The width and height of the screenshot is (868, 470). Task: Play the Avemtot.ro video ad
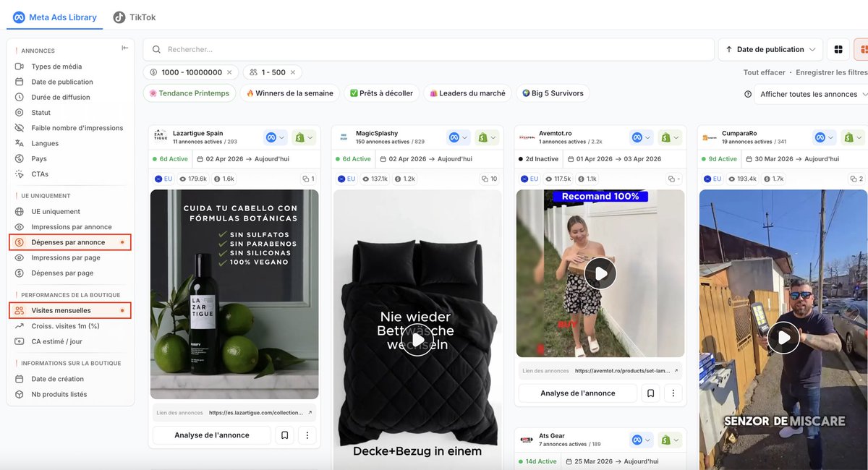point(600,273)
